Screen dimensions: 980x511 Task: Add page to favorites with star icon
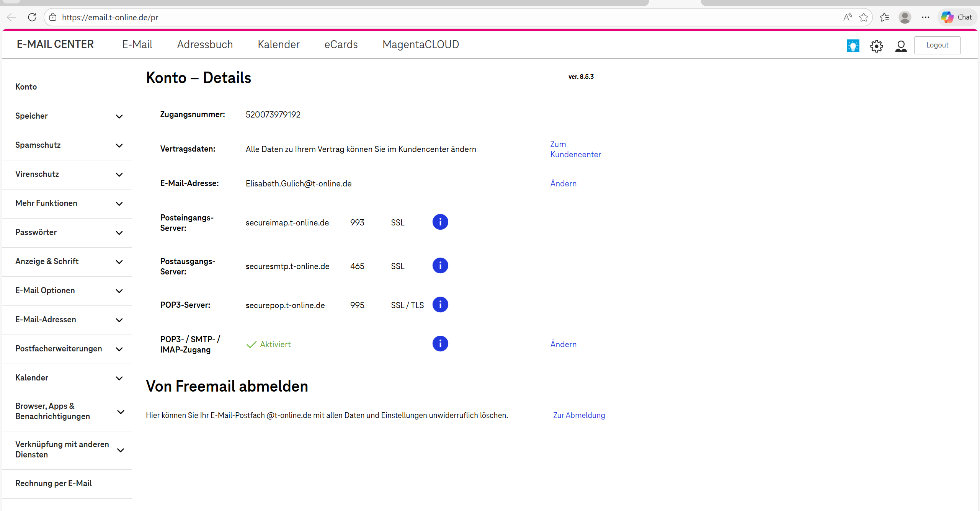point(863,17)
